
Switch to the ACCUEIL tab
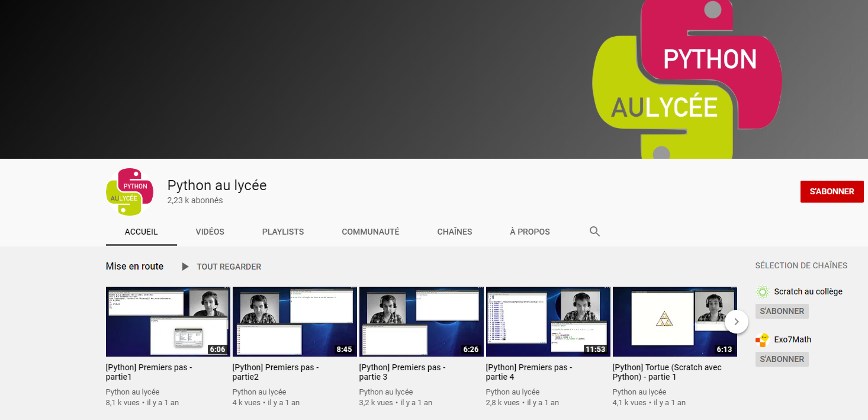click(x=142, y=232)
